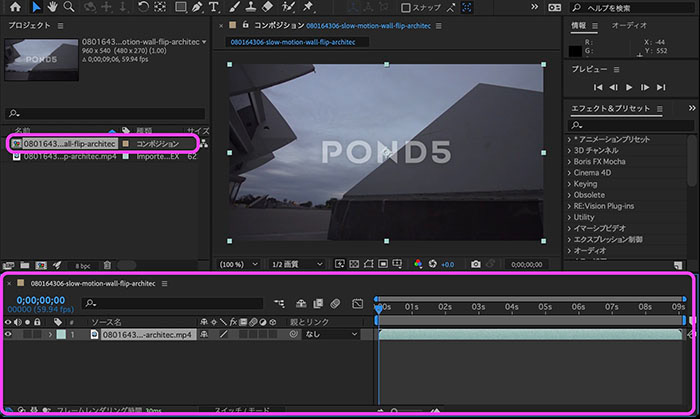Hide layer 1 with its eye toggle

[8, 334]
